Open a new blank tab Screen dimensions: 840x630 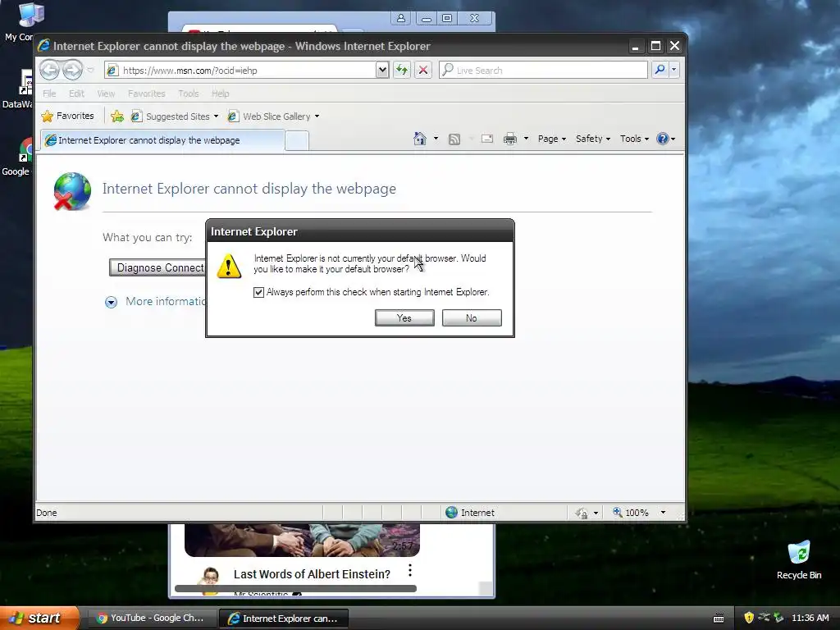[x=297, y=141]
